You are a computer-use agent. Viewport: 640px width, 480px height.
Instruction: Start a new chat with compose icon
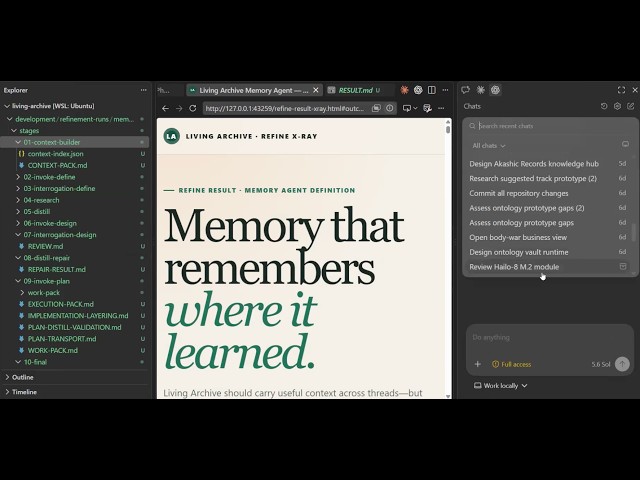tap(631, 106)
